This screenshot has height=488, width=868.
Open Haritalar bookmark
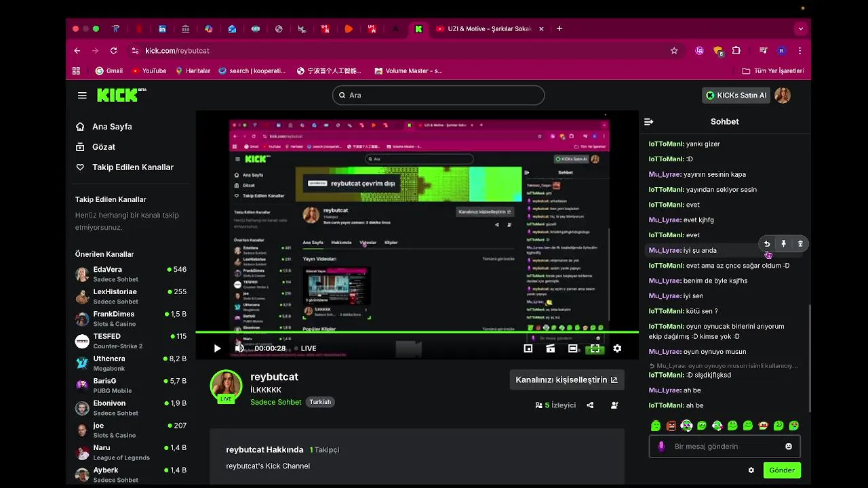193,70
